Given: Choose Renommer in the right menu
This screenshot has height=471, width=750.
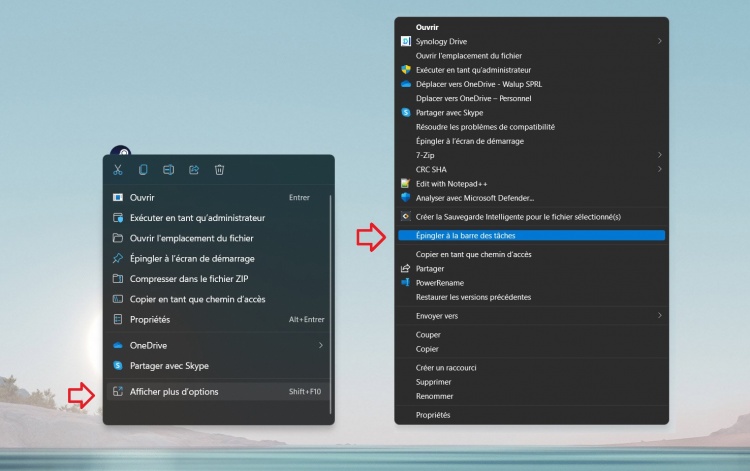Looking at the screenshot, I should point(434,396).
